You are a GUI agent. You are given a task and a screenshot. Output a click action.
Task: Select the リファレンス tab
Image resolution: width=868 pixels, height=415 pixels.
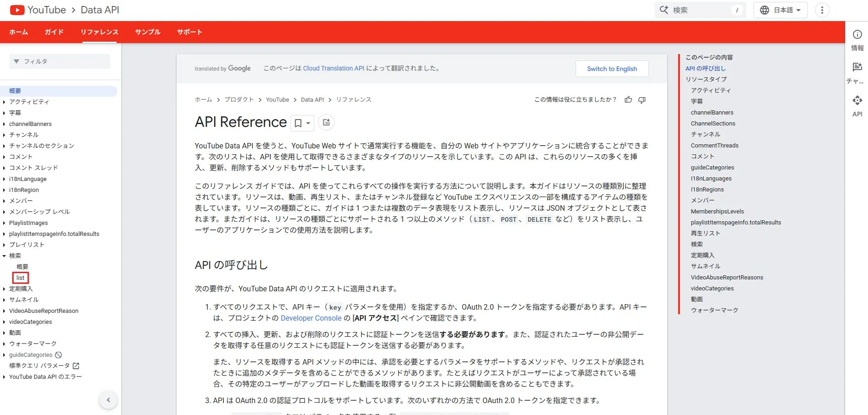click(99, 32)
